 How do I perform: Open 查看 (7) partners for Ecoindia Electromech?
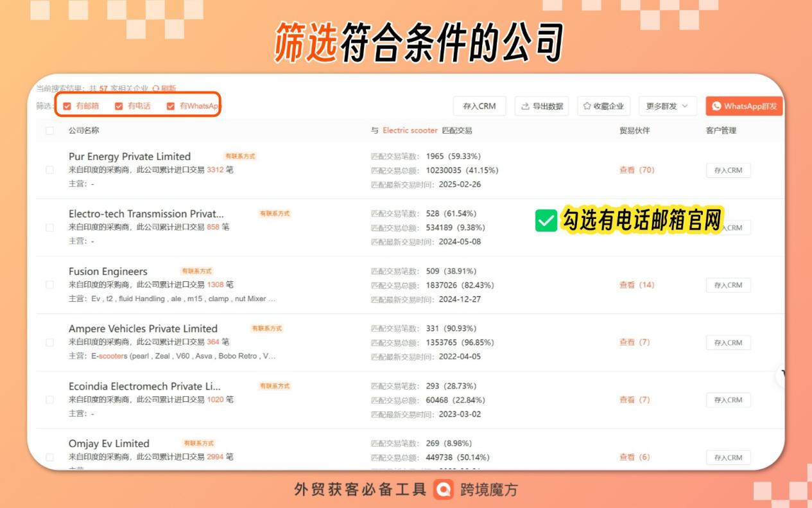[635, 399]
